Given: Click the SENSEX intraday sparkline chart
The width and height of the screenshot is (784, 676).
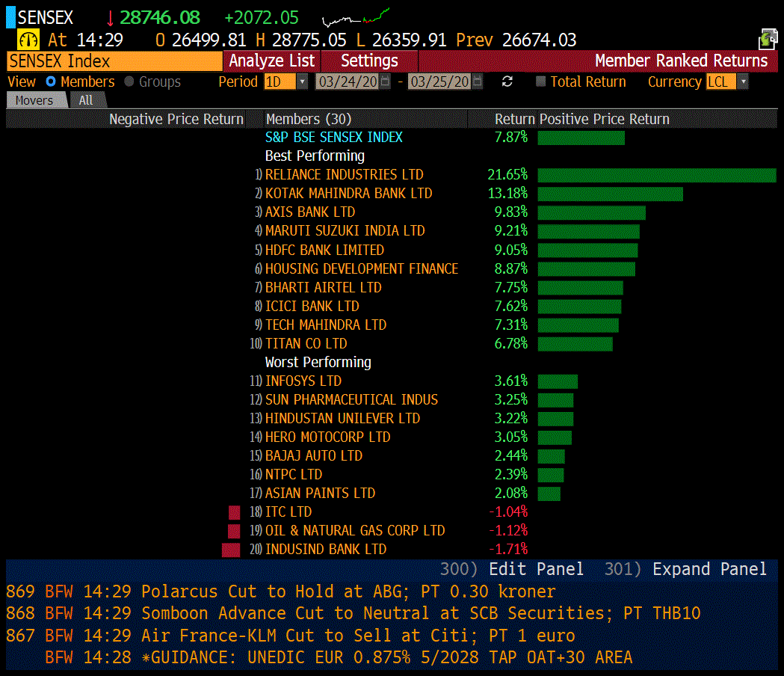Looking at the screenshot, I should point(355,18).
